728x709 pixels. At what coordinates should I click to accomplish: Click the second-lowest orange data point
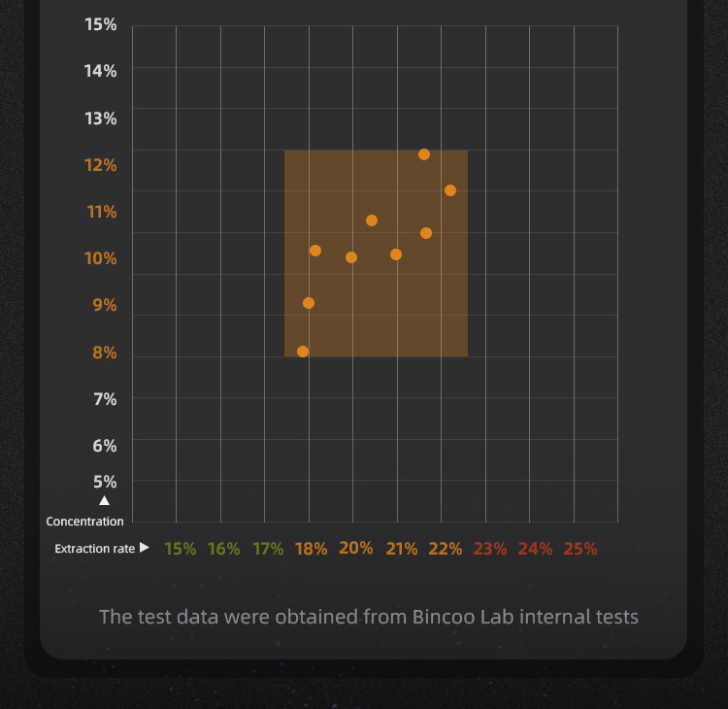[309, 303]
